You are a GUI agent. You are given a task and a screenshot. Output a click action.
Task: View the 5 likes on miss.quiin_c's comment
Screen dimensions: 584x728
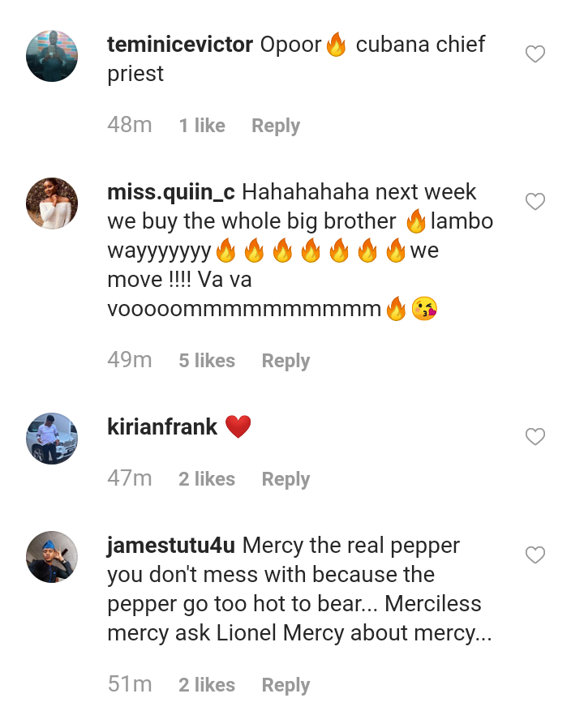tap(207, 361)
